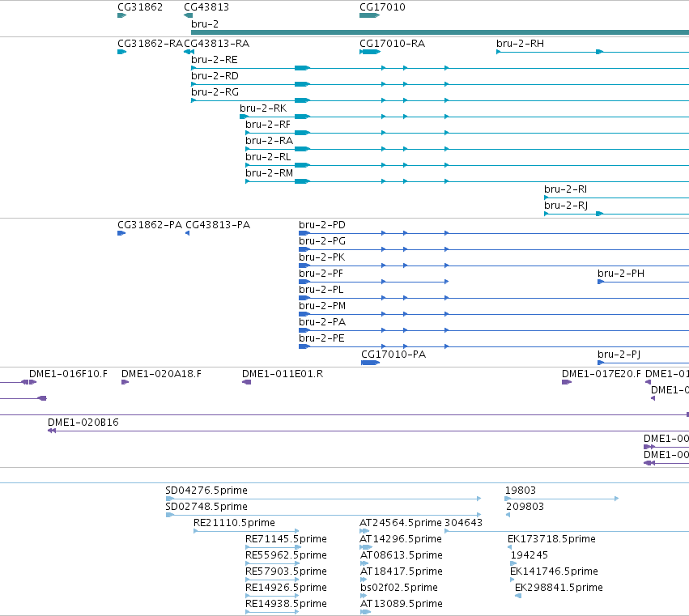Open cDNA RE55962.5prime
The height and width of the screenshot is (616, 689).
pos(286,555)
